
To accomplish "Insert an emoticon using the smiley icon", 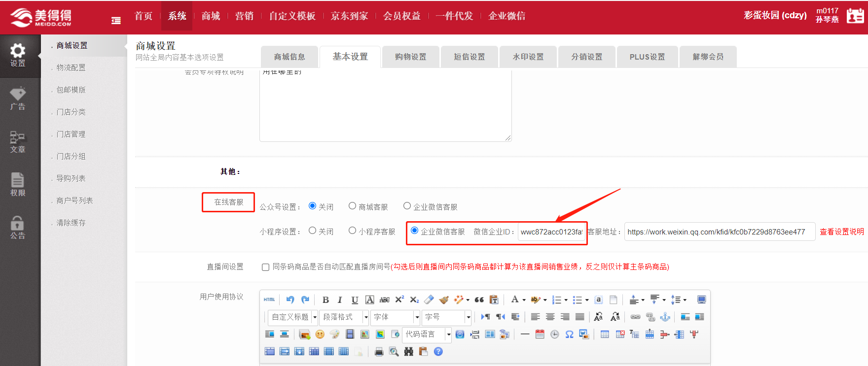I will [x=320, y=334].
